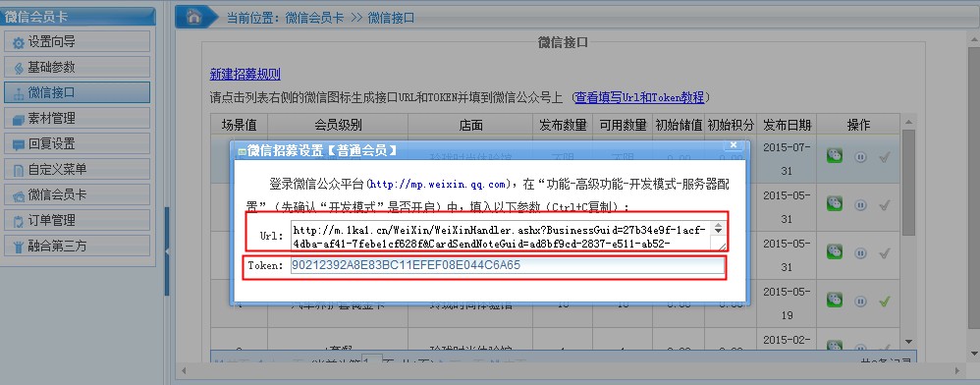This screenshot has height=385, width=980.
Task: Click the table vertical scrollbar thumb
Action: pos(908,183)
